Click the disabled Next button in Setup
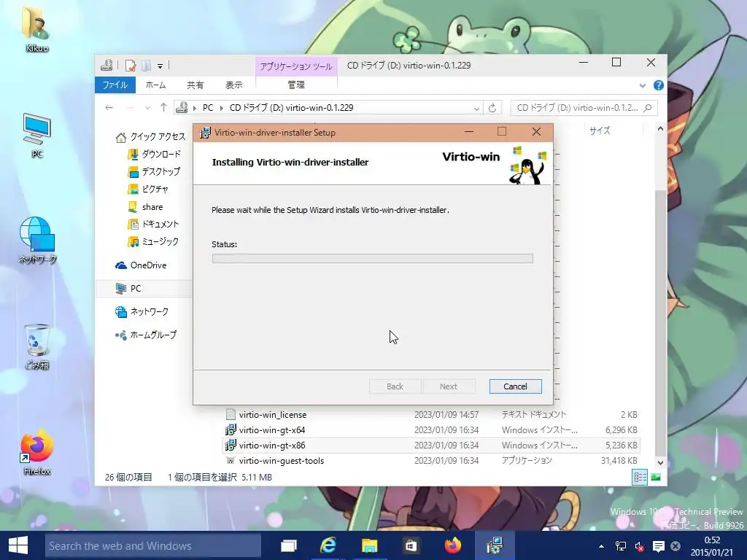747x560 pixels. 449,386
